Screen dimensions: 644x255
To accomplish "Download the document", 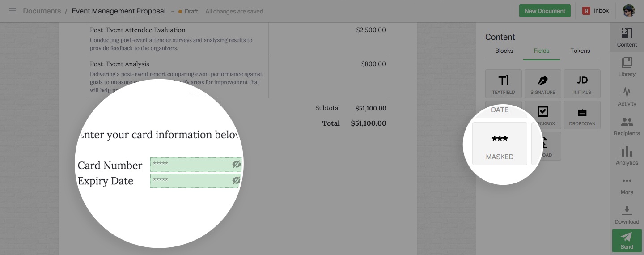I will [627, 215].
